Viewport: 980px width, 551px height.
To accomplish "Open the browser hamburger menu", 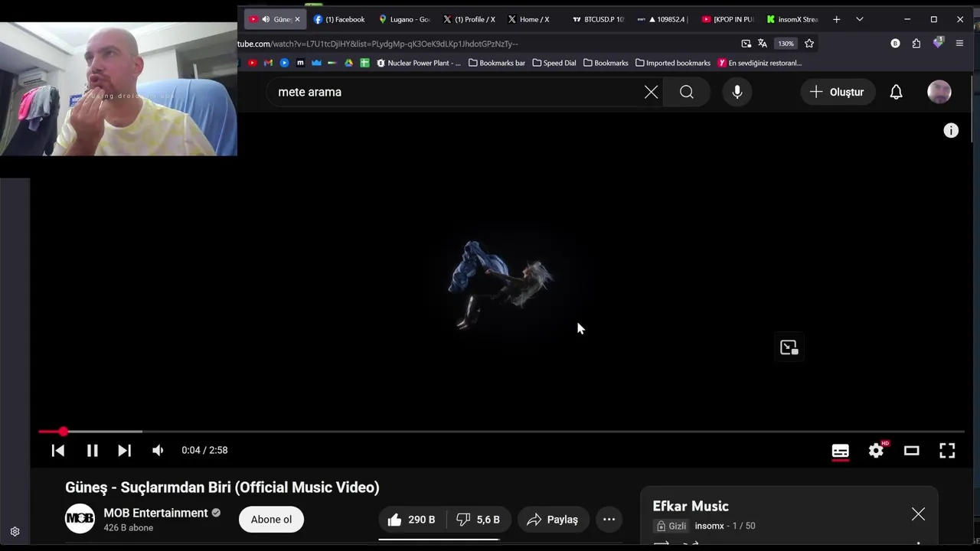I will click(959, 44).
